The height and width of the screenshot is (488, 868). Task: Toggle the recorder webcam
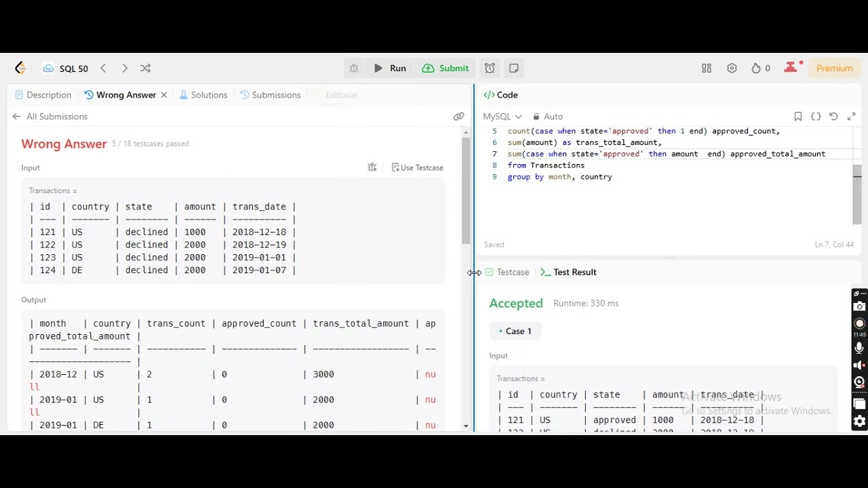click(x=859, y=382)
